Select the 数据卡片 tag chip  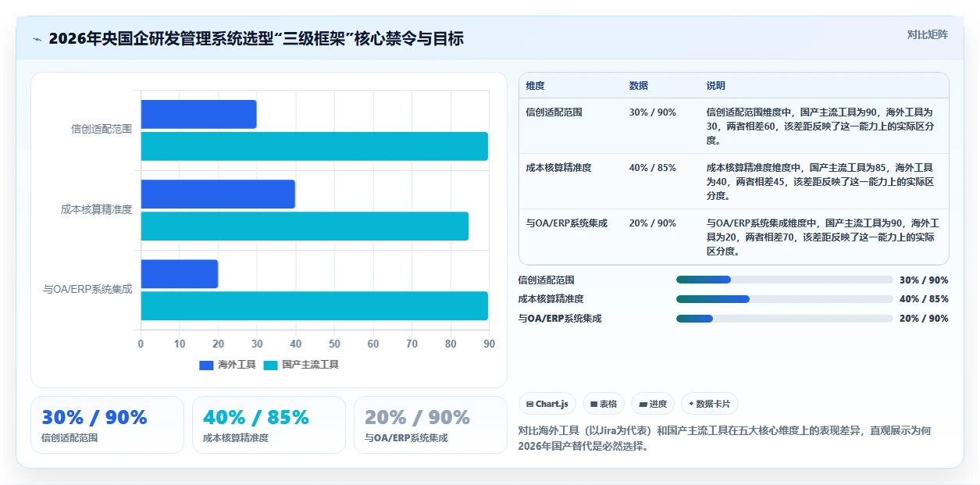710,404
